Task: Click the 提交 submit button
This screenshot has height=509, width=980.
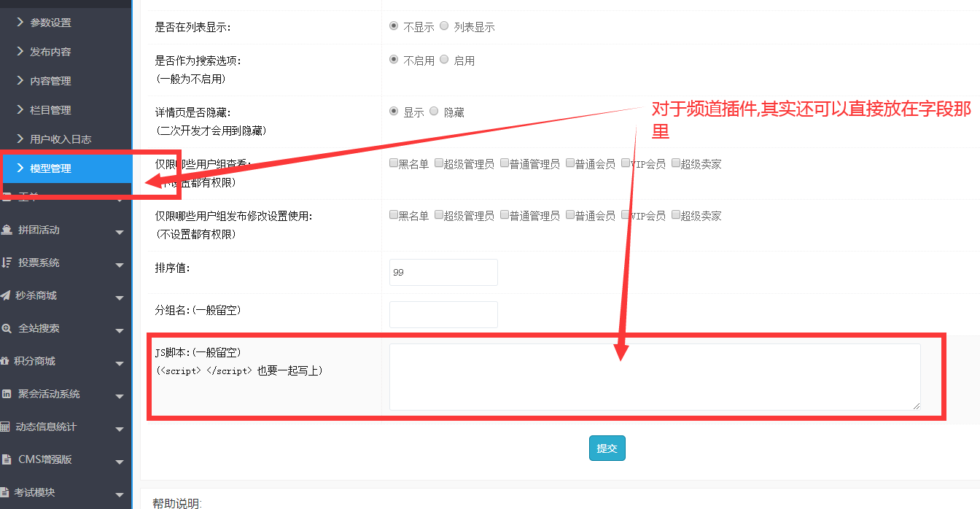Action: tap(607, 448)
